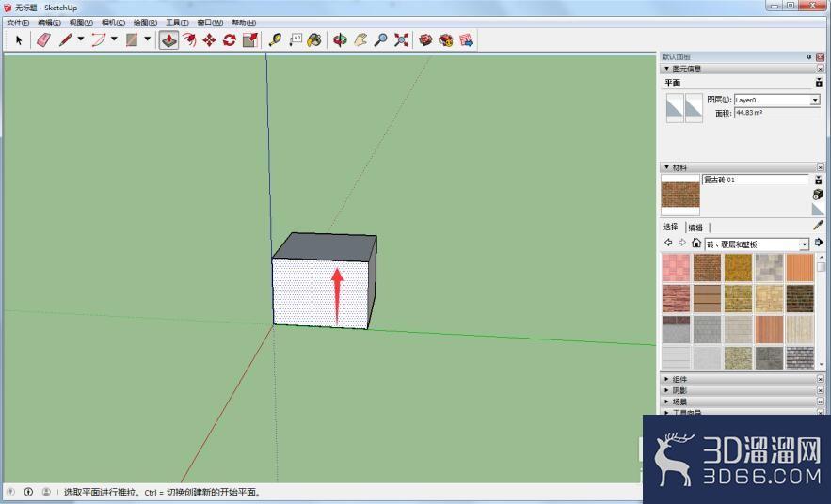Select the Pan hand tool
The image size is (831, 504).
360,40
